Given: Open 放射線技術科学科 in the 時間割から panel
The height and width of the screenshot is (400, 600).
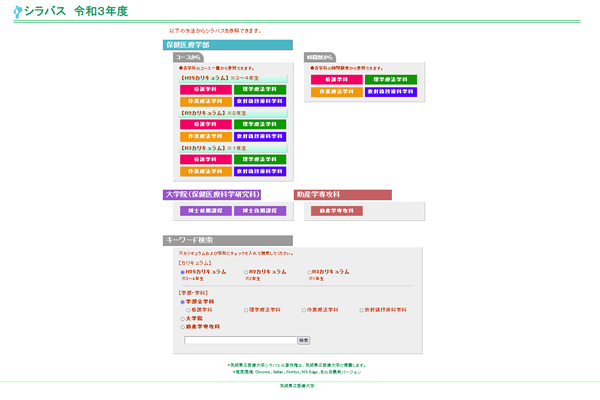Looking at the screenshot, I should click(x=391, y=92).
